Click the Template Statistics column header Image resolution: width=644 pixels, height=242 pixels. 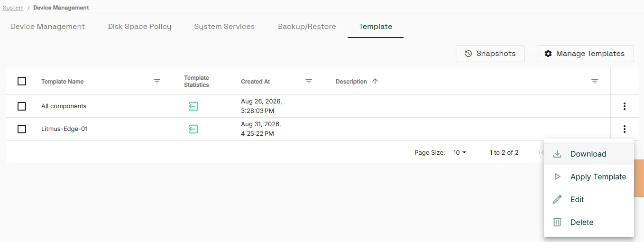point(196,81)
